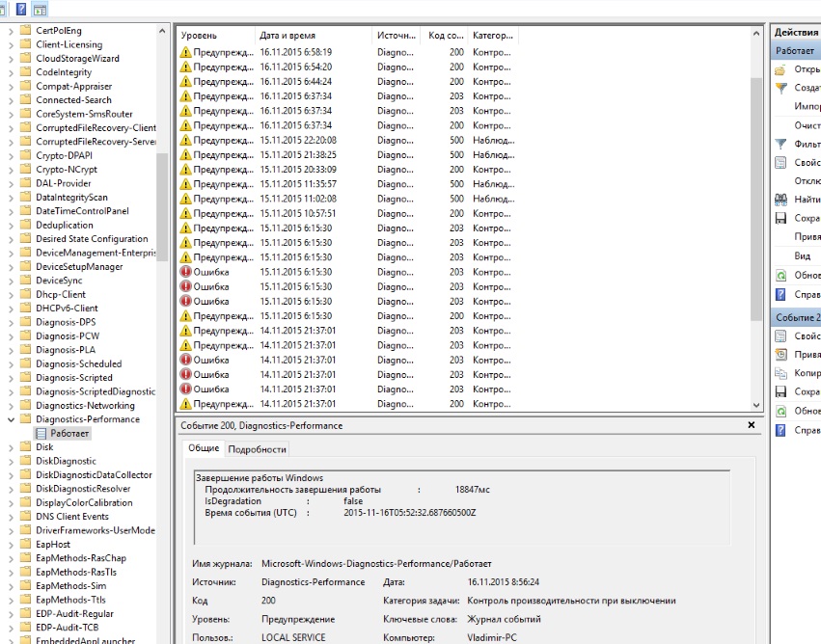Click the Refresh icon under Работает section
The height and width of the screenshot is (644, 821).
click(780, 275)
